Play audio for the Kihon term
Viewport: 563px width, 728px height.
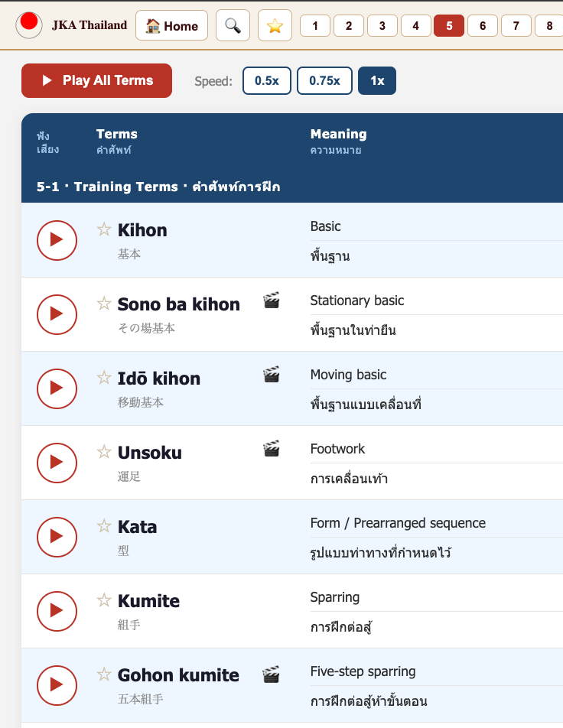tap(57, 240)
